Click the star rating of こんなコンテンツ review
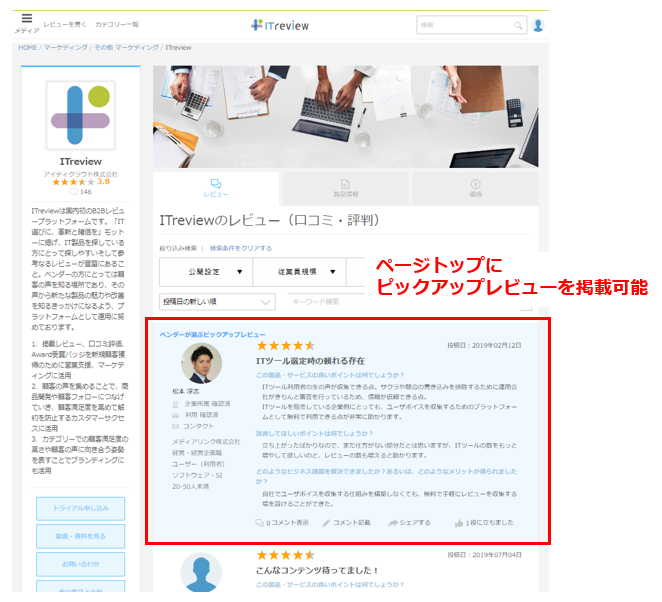 pyautogui.click(x=286, y=555)
